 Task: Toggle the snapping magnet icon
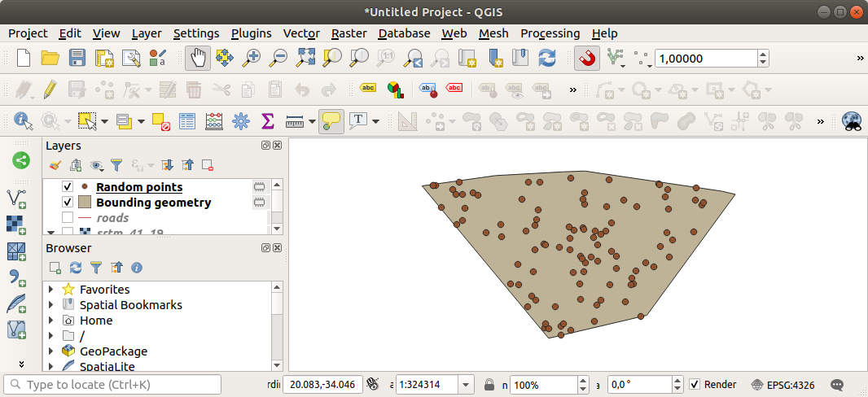587,59
